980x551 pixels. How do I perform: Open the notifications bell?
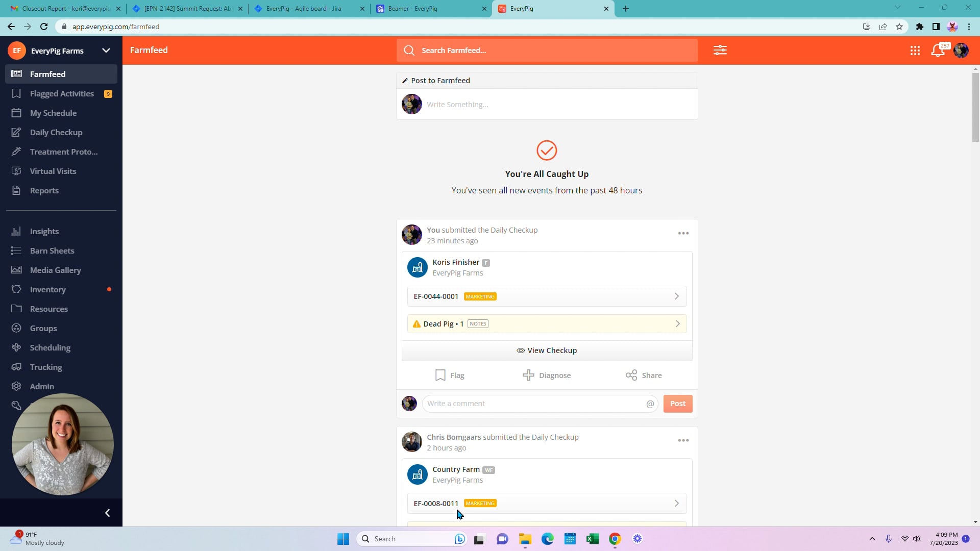point(937,51)
